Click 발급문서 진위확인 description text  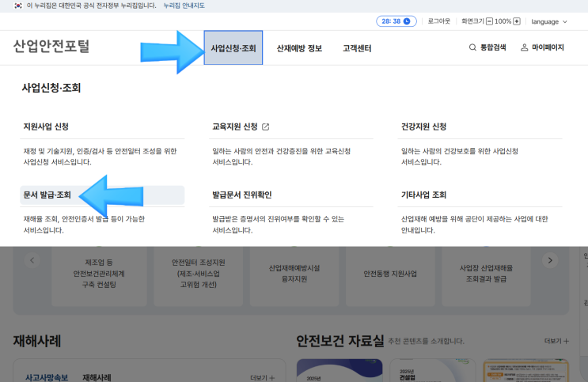pyautogui.click(x=278, y=225)
